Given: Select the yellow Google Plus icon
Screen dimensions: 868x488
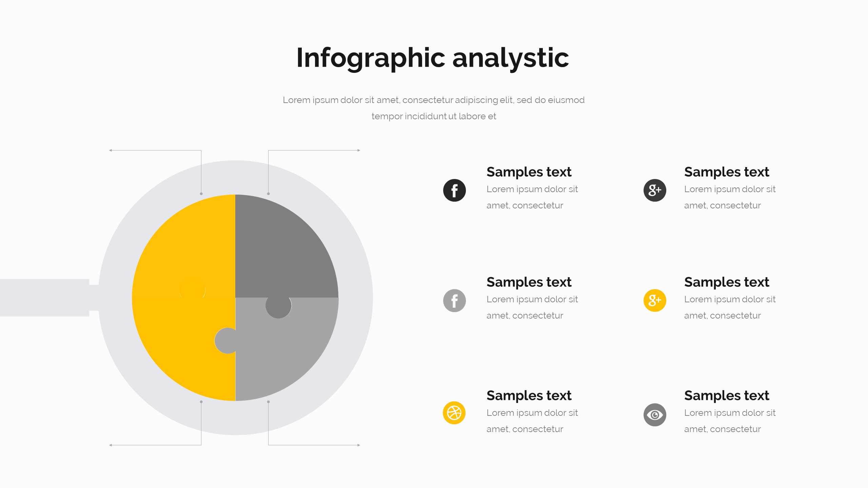Looking at the screenshot, I should tap(655, 301).
